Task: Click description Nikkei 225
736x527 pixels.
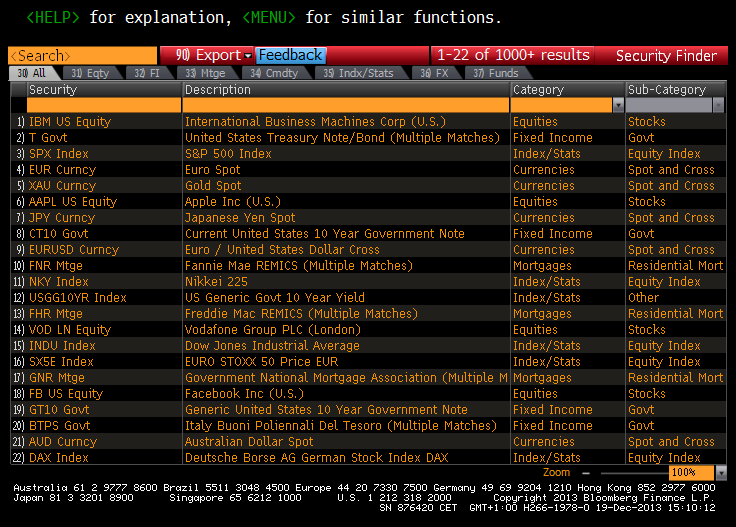Action: tap(216, 282)
